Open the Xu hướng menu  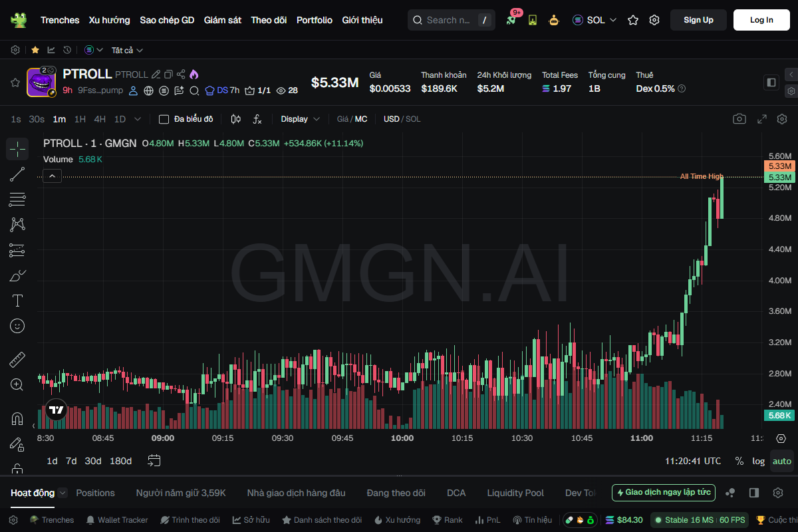pos(110,20)
